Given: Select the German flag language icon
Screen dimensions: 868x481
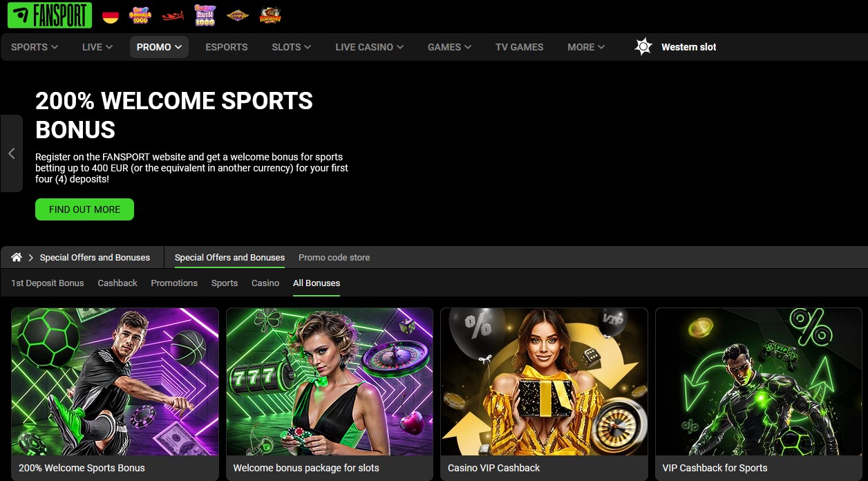Looking at the screenshot, I should click(111, 16).
